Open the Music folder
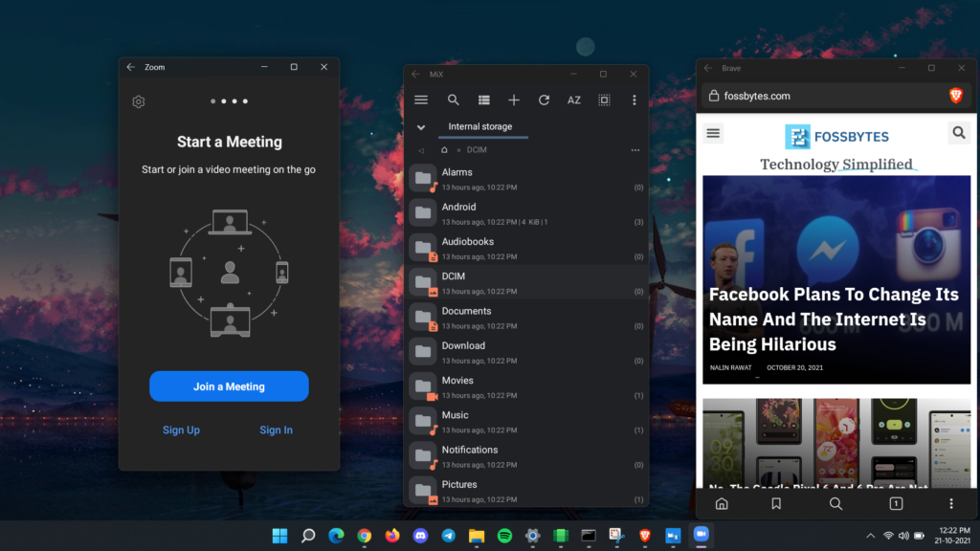Viewport: 980px width, 551px height. [527, 421]
